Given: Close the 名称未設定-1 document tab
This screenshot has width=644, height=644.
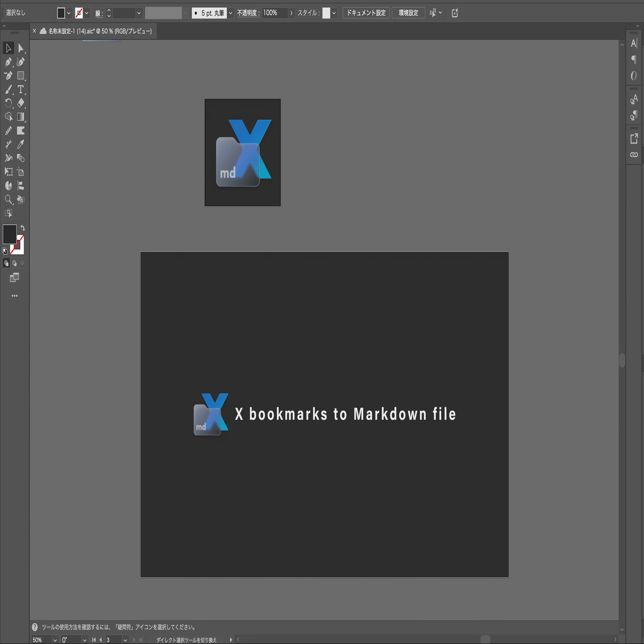Looking at the screenshot, I should click(x=34, y=31).
